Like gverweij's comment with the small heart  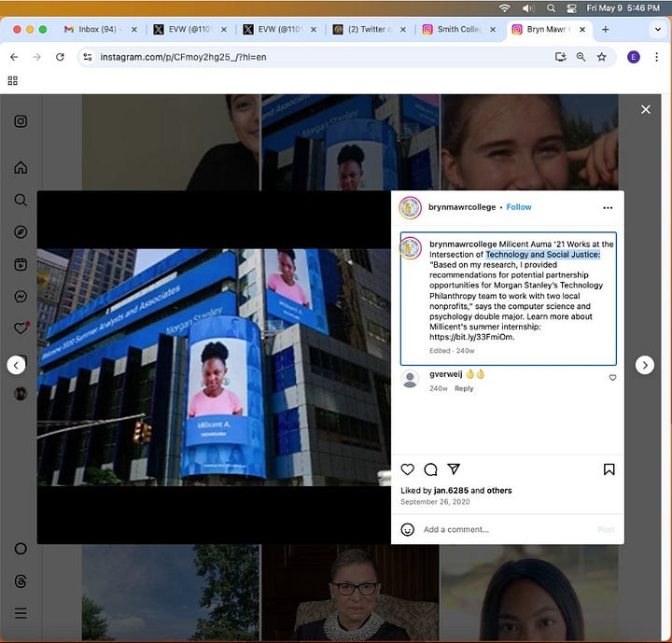pyautogui.click(x=612, y=378)
